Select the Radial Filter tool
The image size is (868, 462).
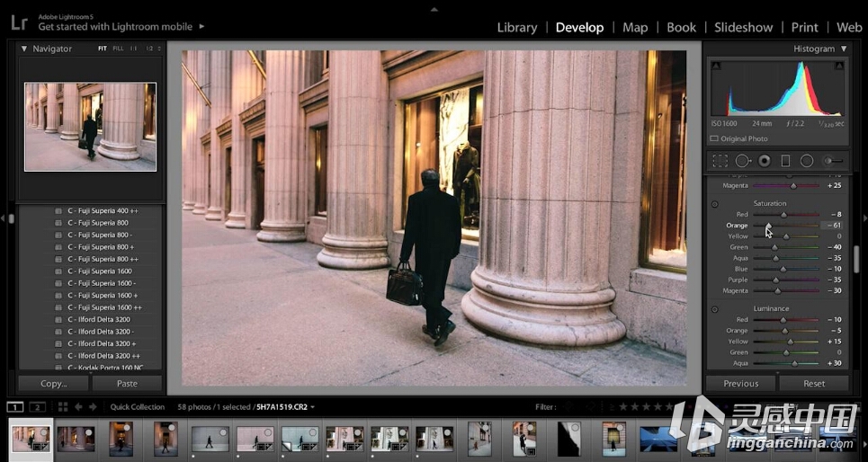807,161
